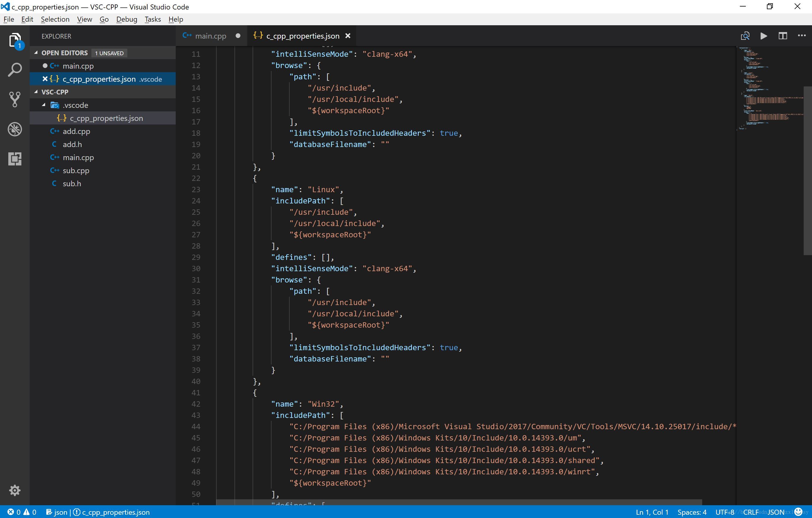The image size is (812, 518).
Task: Expand the VSC-CPP project folder
Action: tap(38, 92)
